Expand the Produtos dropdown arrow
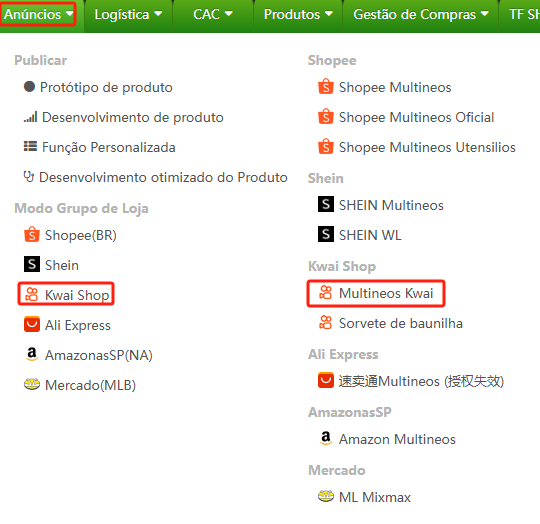This screenshot has height=524, width=540. [x=329, y=14]
